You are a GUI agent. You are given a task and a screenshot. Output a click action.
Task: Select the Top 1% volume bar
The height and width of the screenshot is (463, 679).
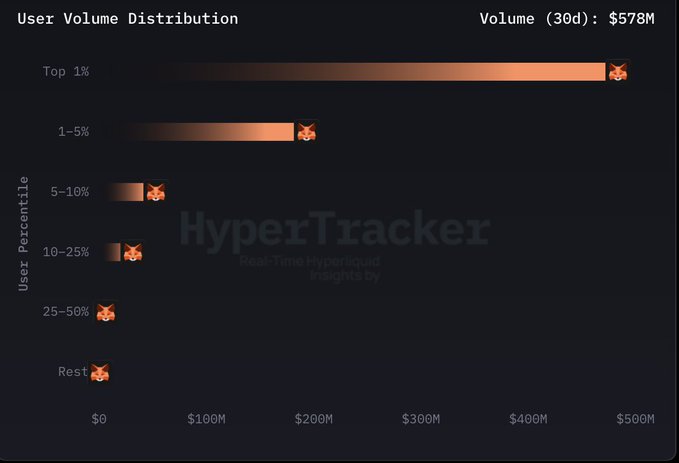coord(352,72)
